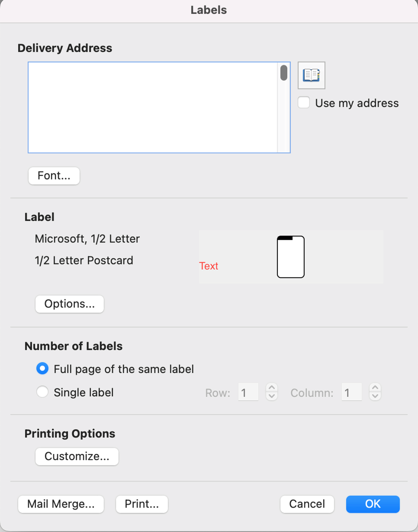
Task: Click inside the Delivery Address text box
Action: (152, 107)
